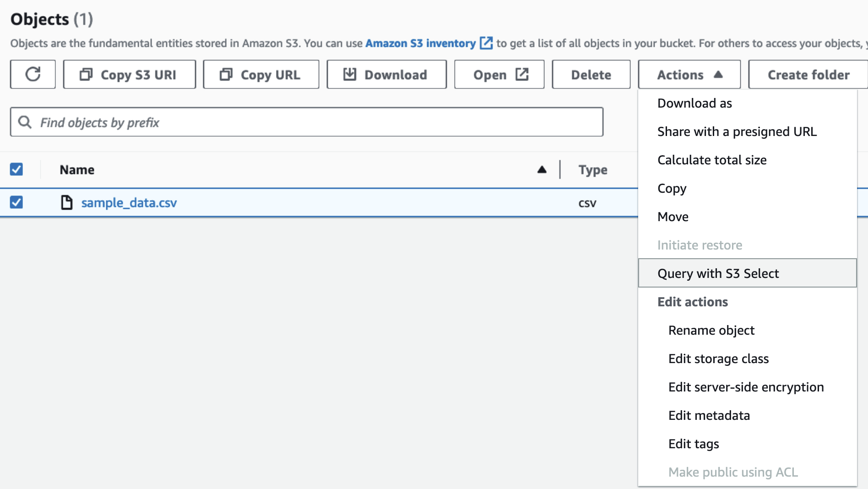Select Calculate total size
The image size is (868, 489).
[x=748, y=160]
